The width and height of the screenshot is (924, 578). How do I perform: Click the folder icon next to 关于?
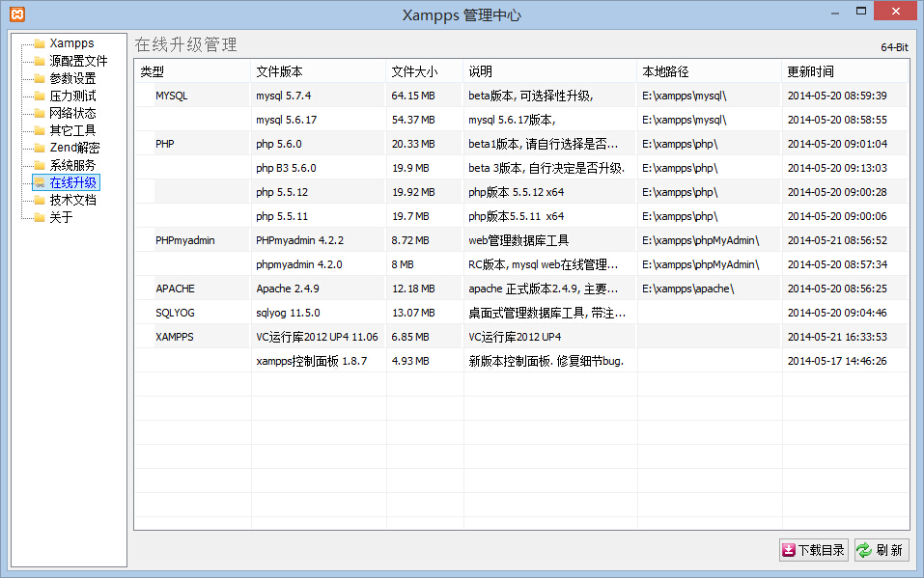[40, 217]
